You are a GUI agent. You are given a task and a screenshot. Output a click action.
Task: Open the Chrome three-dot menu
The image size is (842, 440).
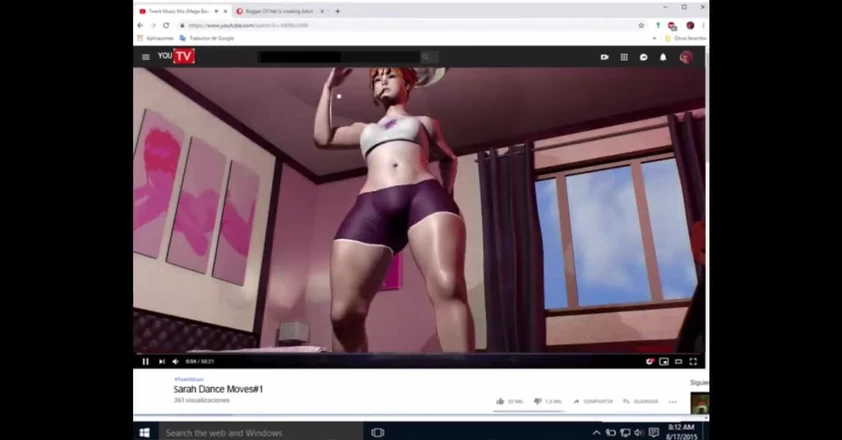(703, 25)
